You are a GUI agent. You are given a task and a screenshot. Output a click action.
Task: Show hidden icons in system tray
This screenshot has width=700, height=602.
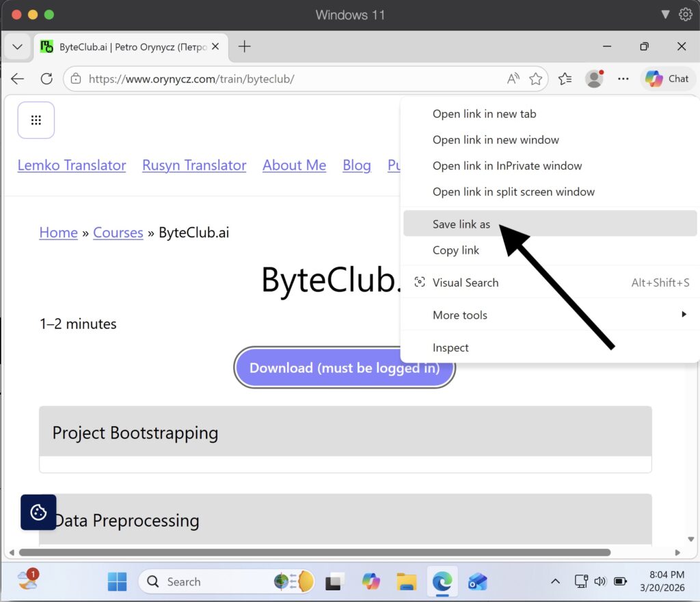555,581
